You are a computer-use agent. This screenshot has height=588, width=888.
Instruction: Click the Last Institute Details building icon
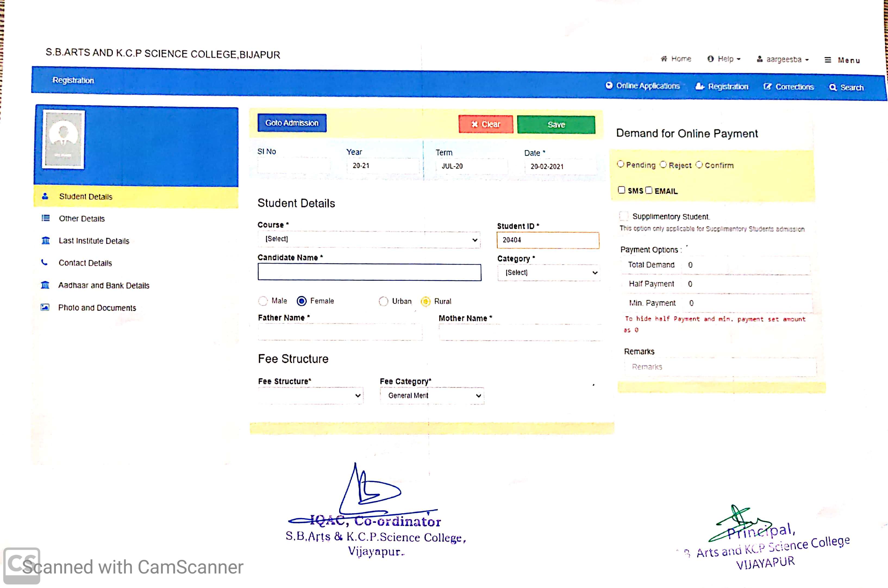45,240
